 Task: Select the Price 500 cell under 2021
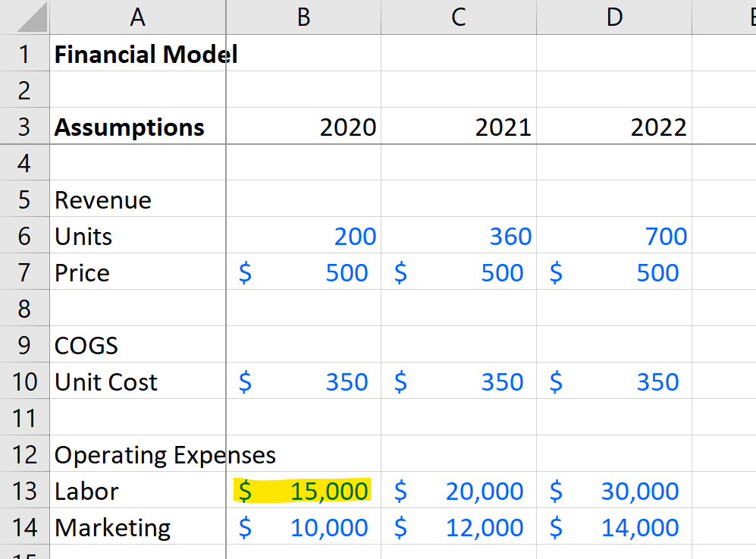[x=457, y=272]
